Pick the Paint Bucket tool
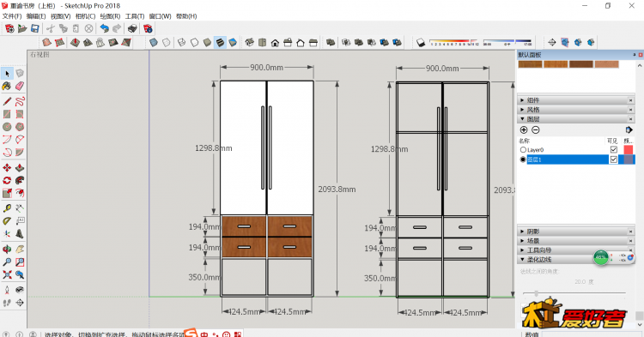This screenshot has height=337, width=644. coord(7,86)
